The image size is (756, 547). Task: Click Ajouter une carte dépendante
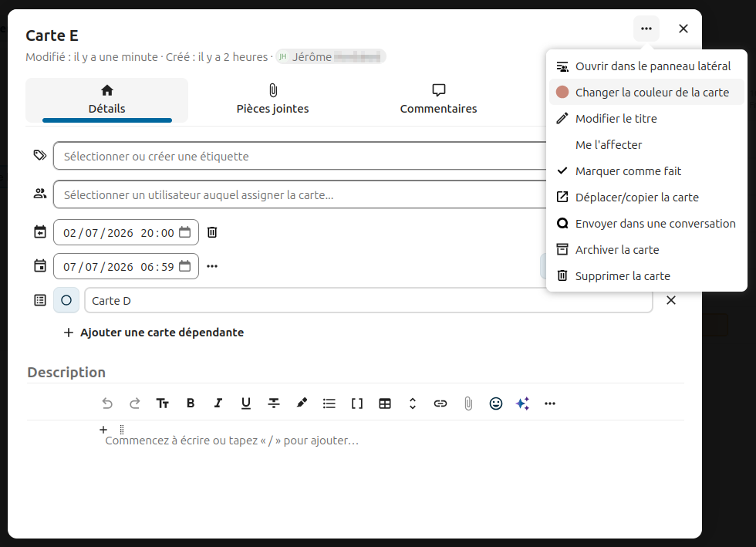[154, 333]
